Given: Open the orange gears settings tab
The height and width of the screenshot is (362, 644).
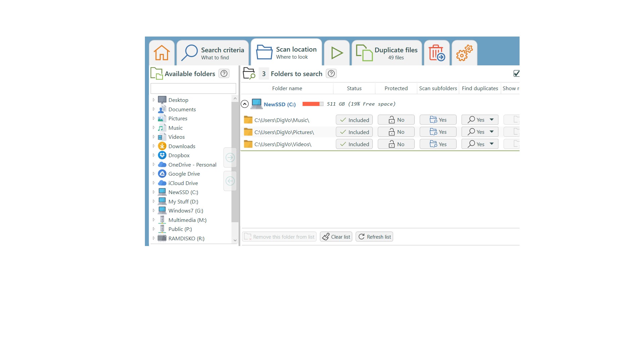Looking at the screenshot, I should [x=464, y=53].
